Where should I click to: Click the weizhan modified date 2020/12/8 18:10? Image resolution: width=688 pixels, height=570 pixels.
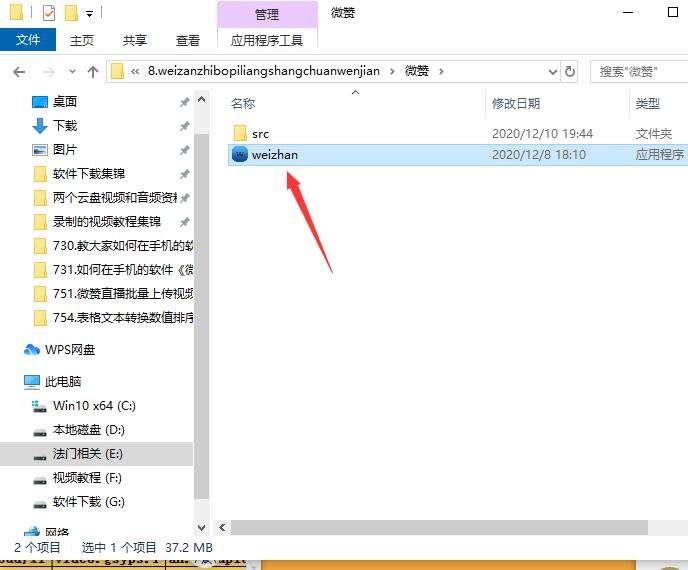pyautogui.click(x=539, y=155)
